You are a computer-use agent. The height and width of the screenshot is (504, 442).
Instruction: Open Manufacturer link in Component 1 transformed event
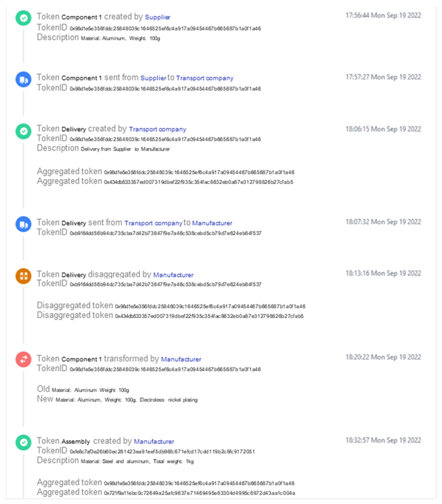point(181,359)
